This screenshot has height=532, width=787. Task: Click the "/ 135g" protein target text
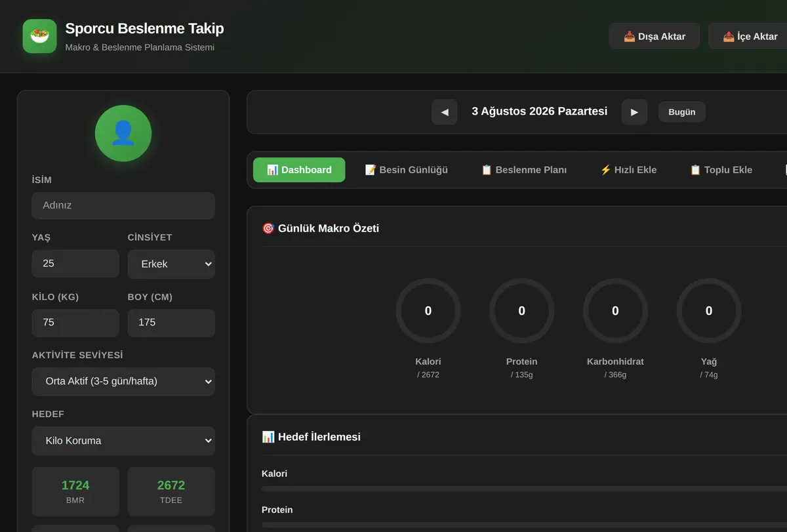pyautogui.click(x=522, y=375)
